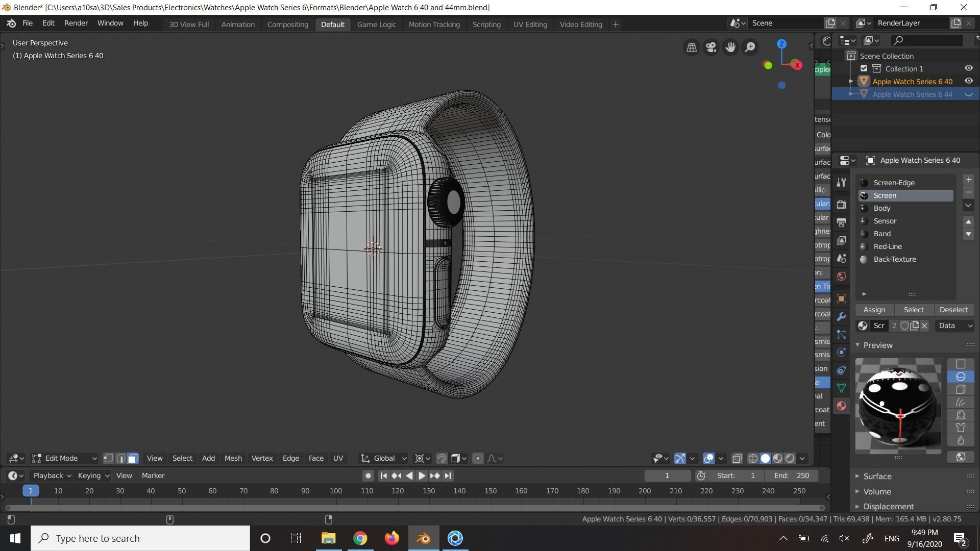Screen dimensions: 980x551
Task: Open the World properties tab
Action: [841, 276]
